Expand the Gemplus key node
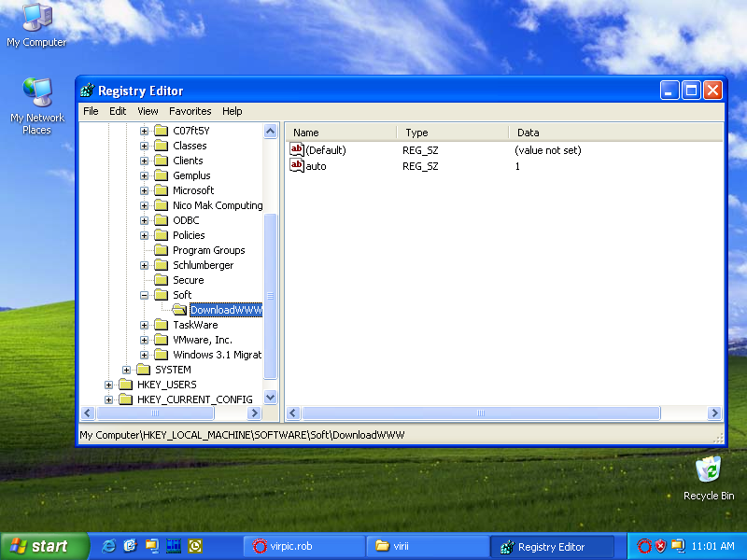This screenshot has height=560, width=747. [144, 175]
